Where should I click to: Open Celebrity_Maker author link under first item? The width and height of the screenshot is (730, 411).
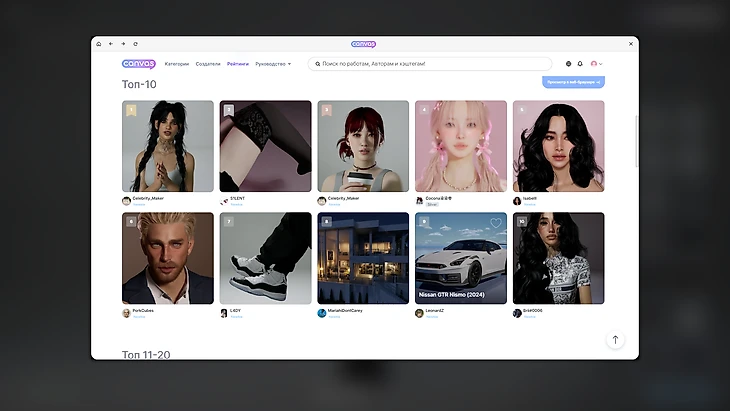[x=147, y=199]
